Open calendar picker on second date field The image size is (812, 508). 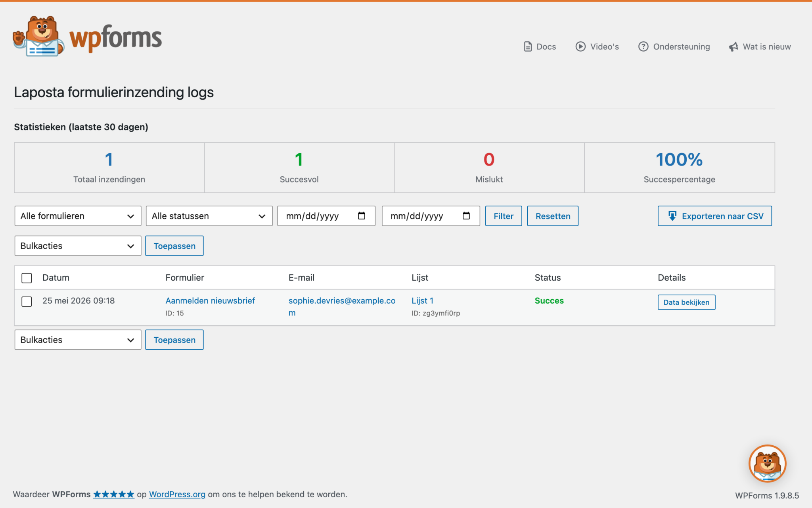click(466, 216)
